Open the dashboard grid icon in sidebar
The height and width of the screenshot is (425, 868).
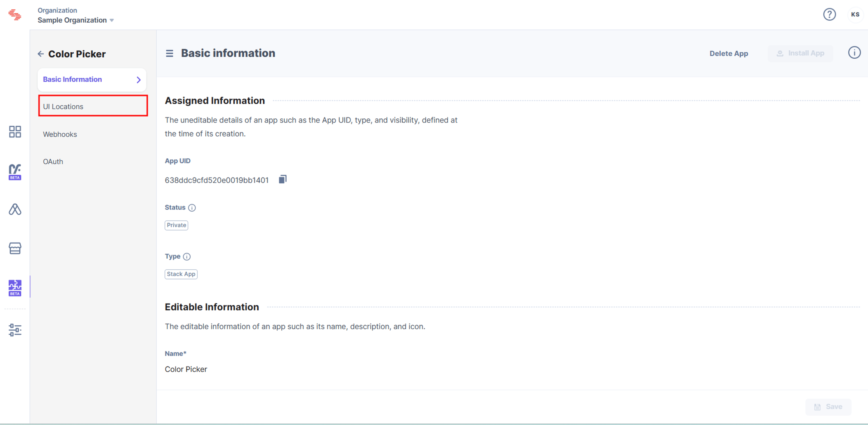click(15, 132)
